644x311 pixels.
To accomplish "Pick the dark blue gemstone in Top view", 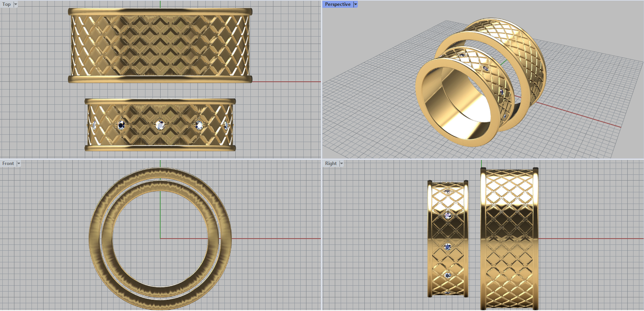I will (121, 125).
